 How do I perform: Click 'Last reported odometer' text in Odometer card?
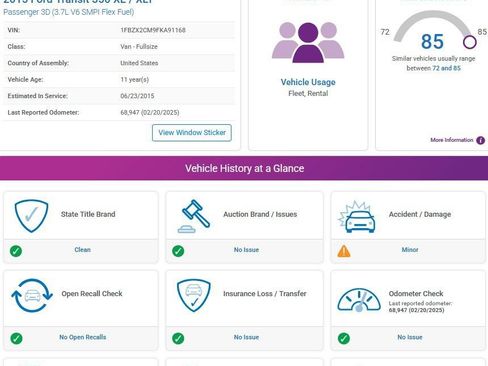point(420,303)
